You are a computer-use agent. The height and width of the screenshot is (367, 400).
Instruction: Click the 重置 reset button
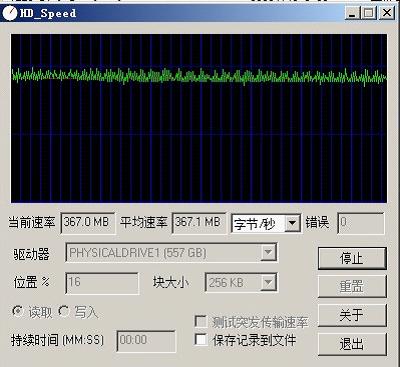tap(352, 286)
